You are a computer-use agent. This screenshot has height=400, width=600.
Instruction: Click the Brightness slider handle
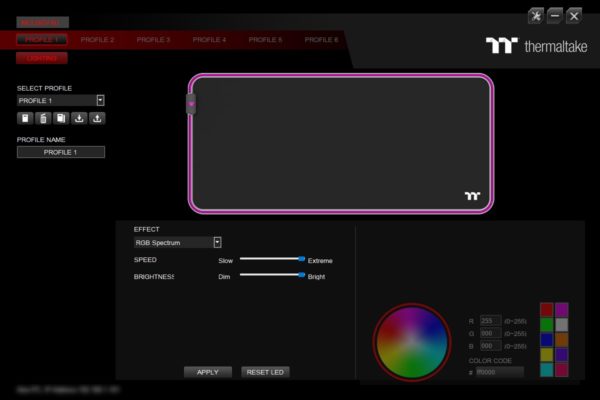pyautogui.click(x=302, y=275)
